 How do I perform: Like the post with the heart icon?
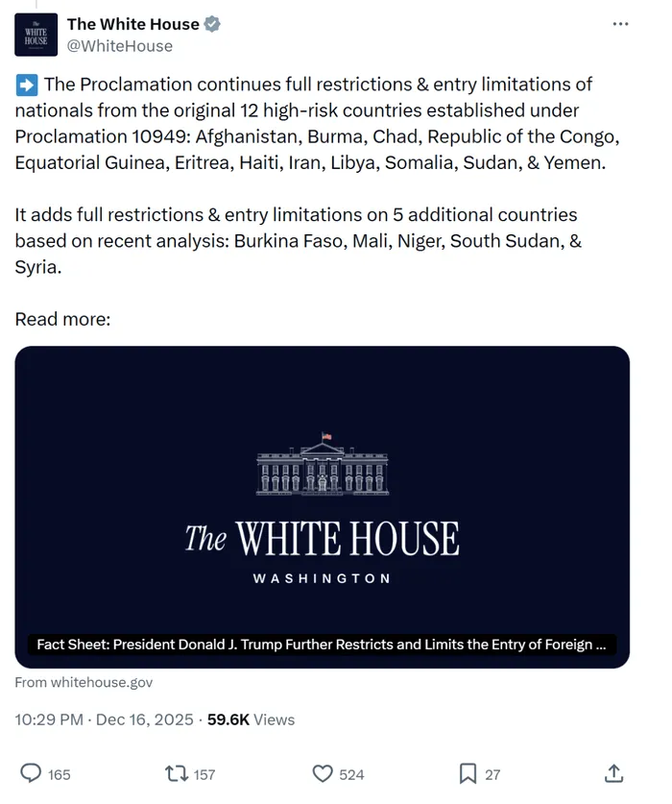tap(324, 773)
